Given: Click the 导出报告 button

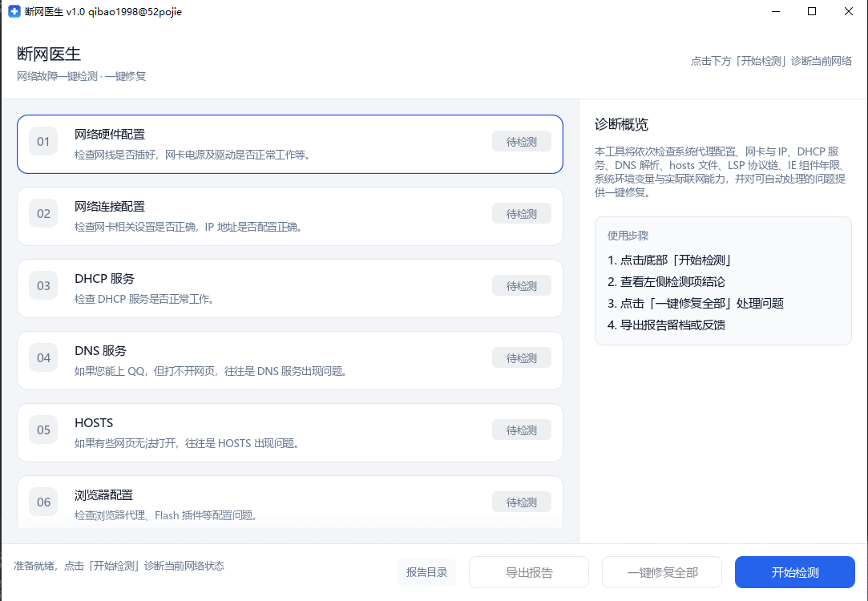Looking at the screenshot, I should (x=529, y=572).
